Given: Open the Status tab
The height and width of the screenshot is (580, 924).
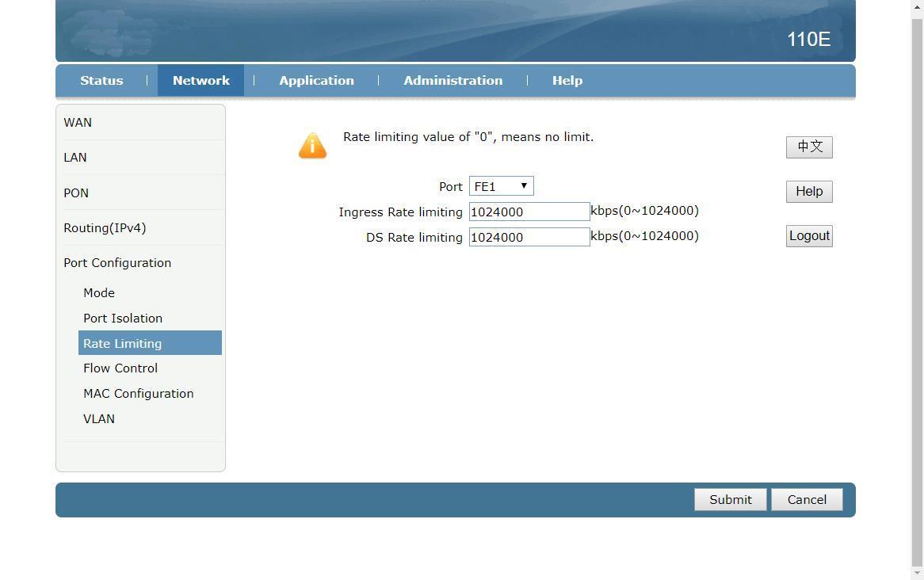Looking at the screenshot, I should tap(101, 80).
